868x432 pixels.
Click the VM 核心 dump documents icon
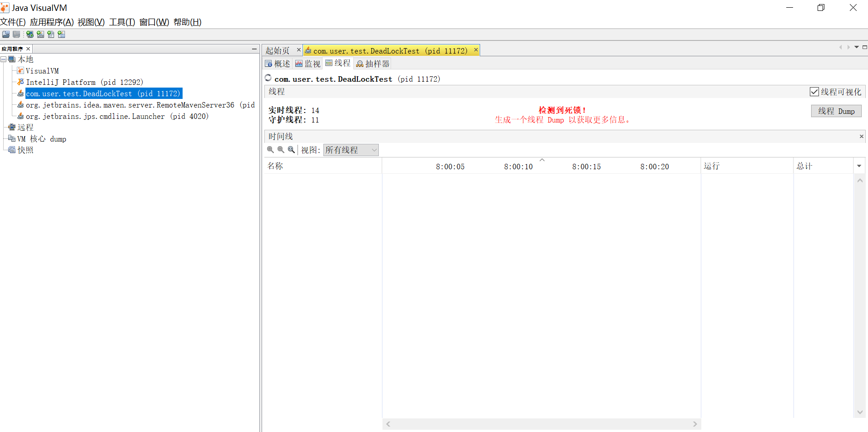[12, 138]
